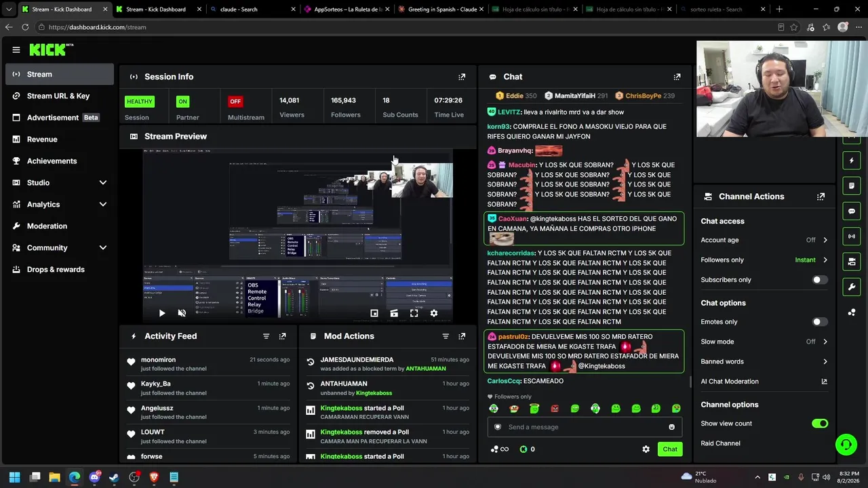Open AI Chat Moderation link
The height and width of the screenshot is (488, 868).
coord(764,382)
